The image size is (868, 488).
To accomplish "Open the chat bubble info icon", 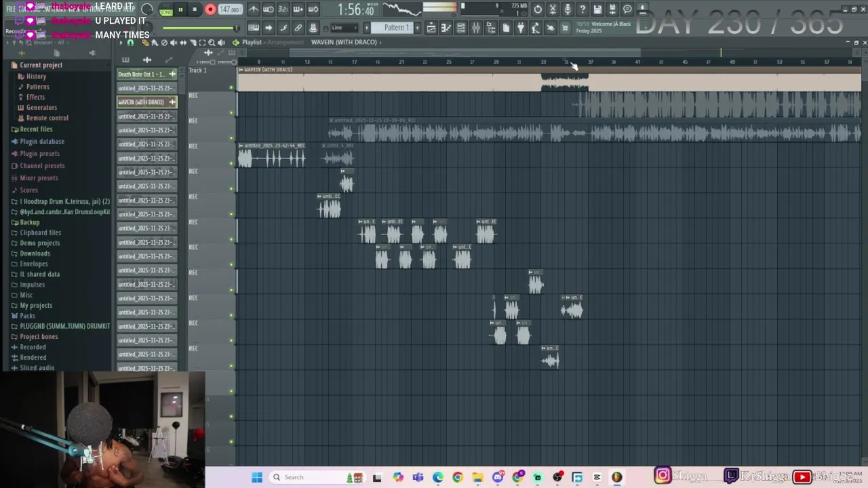I will [627, 9].
